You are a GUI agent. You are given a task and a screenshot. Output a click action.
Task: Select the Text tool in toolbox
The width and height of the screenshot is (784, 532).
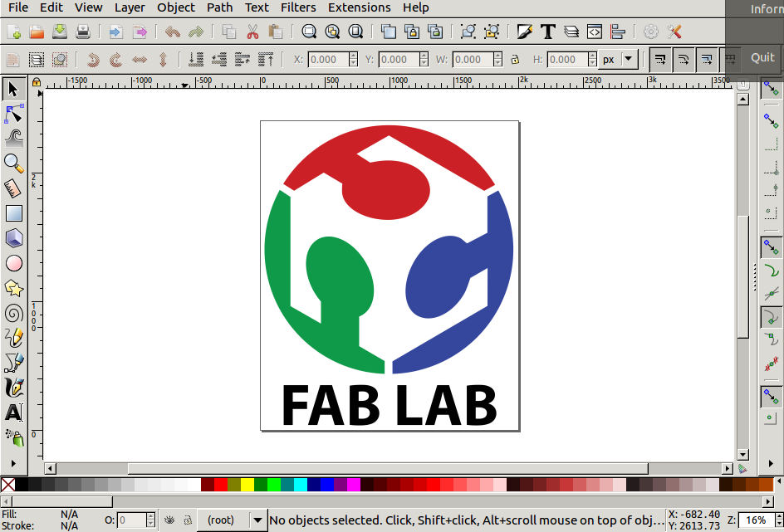click(13, 413)
